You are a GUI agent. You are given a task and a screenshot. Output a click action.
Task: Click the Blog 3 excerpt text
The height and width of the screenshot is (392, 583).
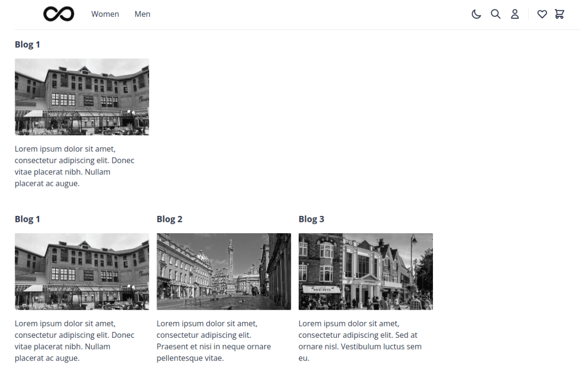point(360,341)
